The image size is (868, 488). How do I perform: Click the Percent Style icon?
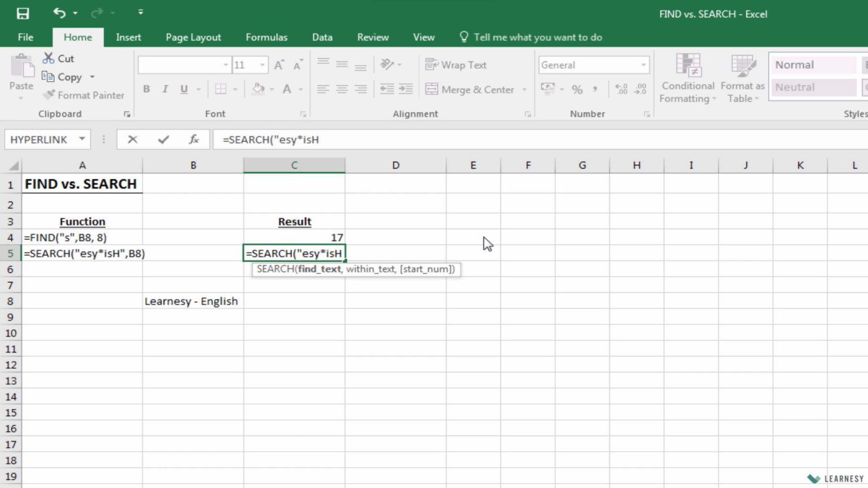point(577,89)
